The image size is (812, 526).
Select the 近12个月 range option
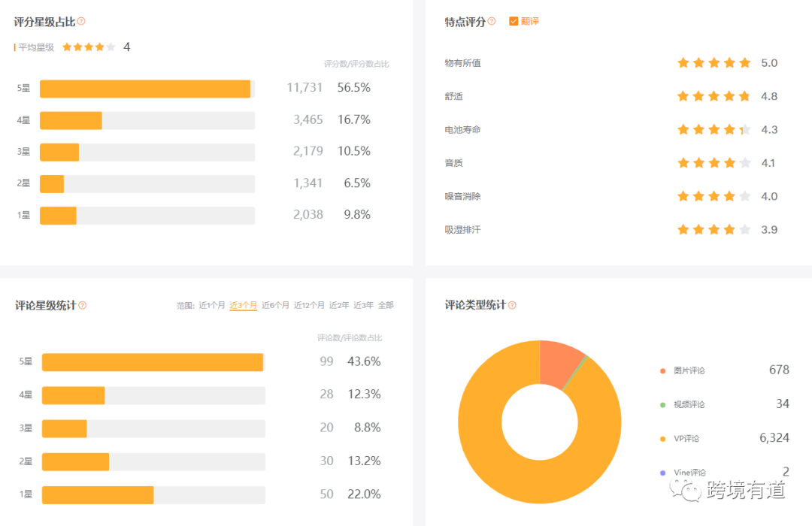coord(309,305)
